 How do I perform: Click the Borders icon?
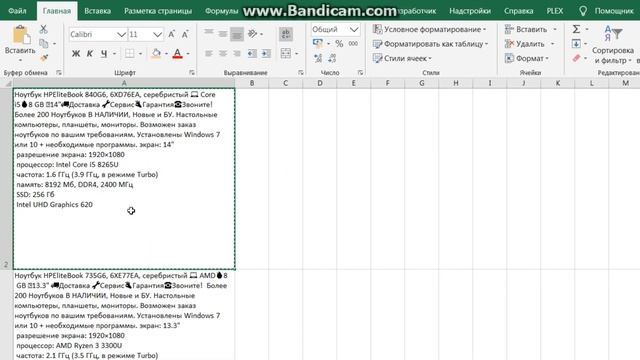[x=129, y=53]
